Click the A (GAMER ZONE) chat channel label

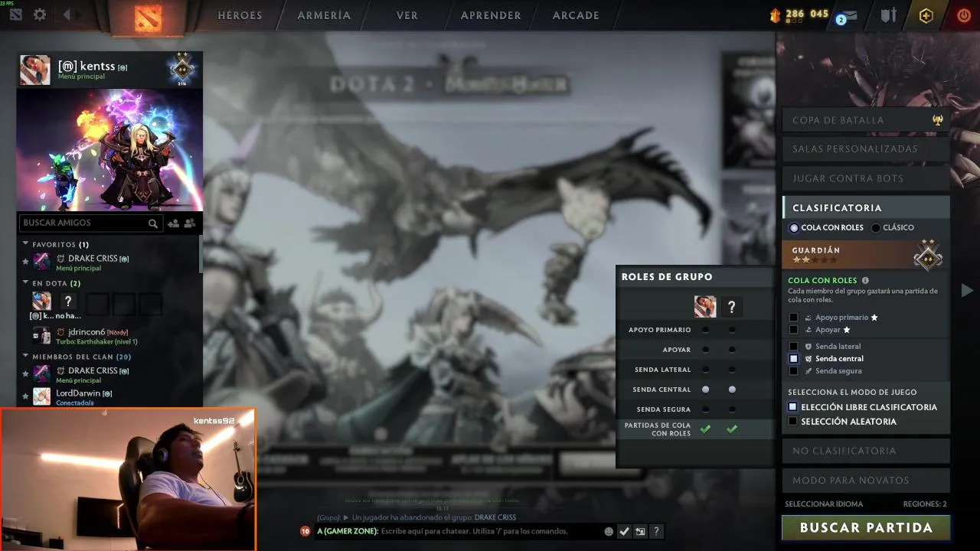point(348,531)
